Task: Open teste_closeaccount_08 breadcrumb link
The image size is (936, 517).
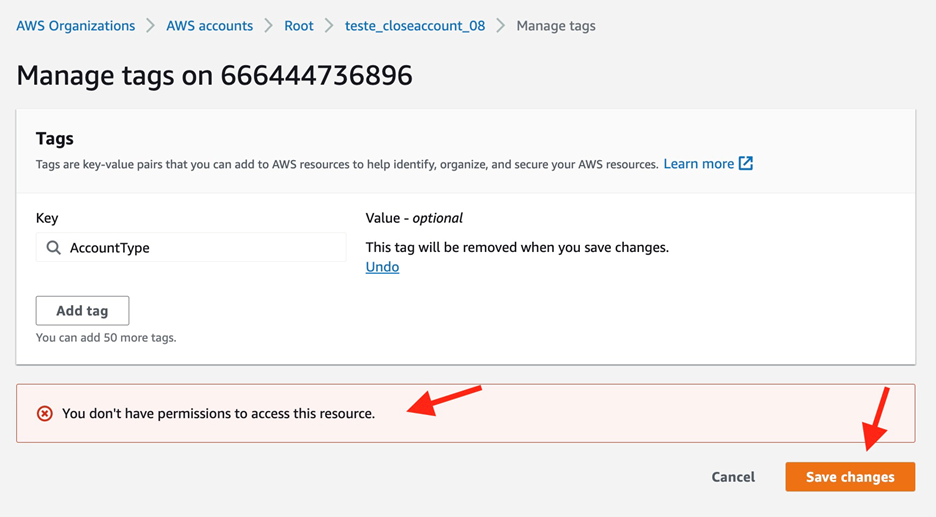Action: (x=415, y=26)
